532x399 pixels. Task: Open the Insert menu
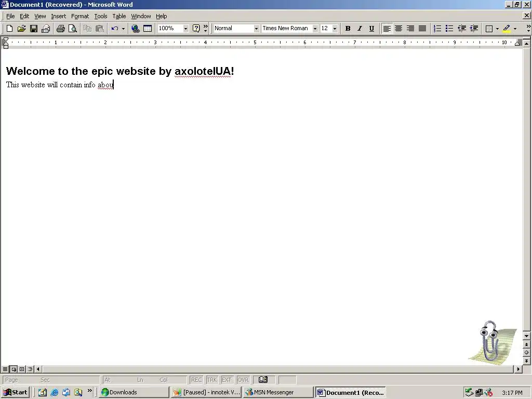[58, 16]
